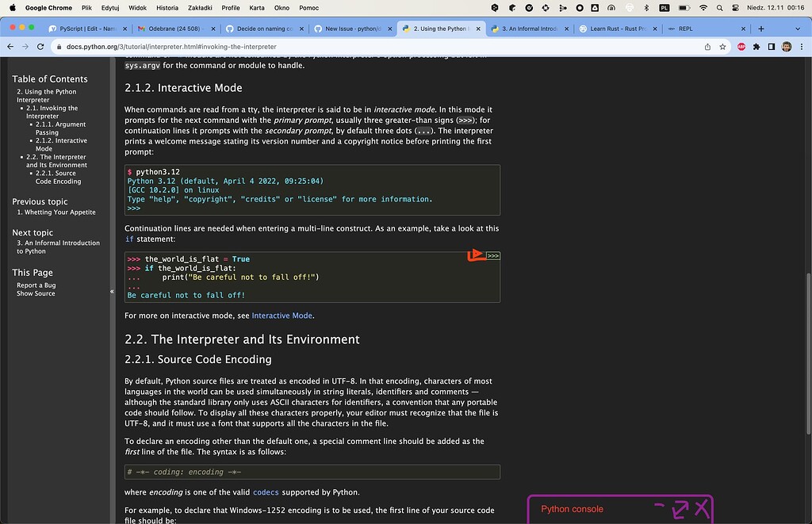
Task: Click the Chrome profile avatar
Action: (x=786, y=46)
